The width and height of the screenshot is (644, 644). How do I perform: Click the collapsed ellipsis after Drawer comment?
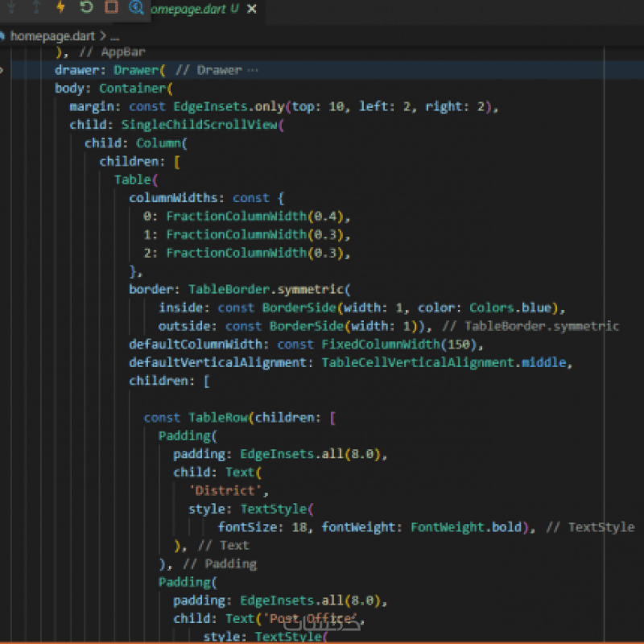click(x=252, y=70)
